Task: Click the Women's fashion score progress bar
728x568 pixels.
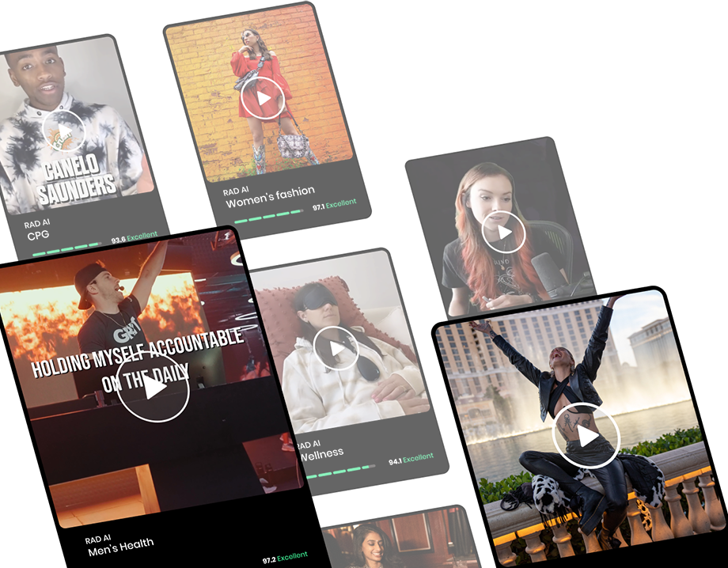Action: (x=268, y=216)
